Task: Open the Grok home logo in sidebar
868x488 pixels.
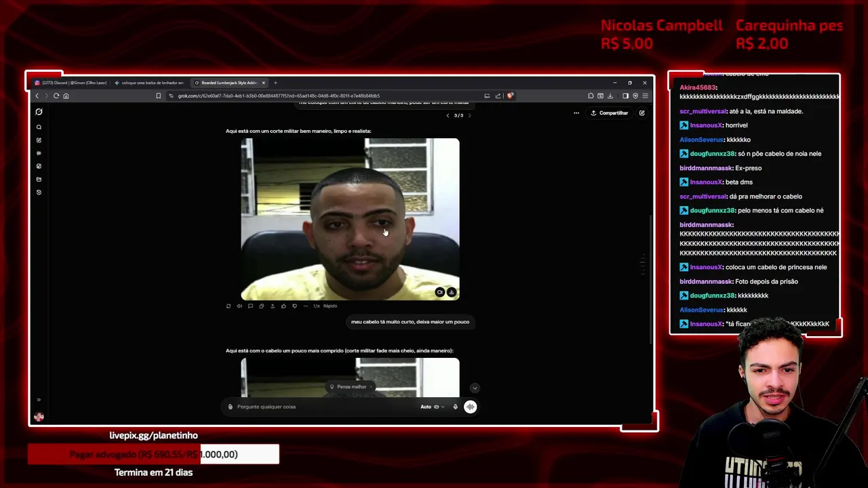Action: pyautogui.click(x=39, y=112)
